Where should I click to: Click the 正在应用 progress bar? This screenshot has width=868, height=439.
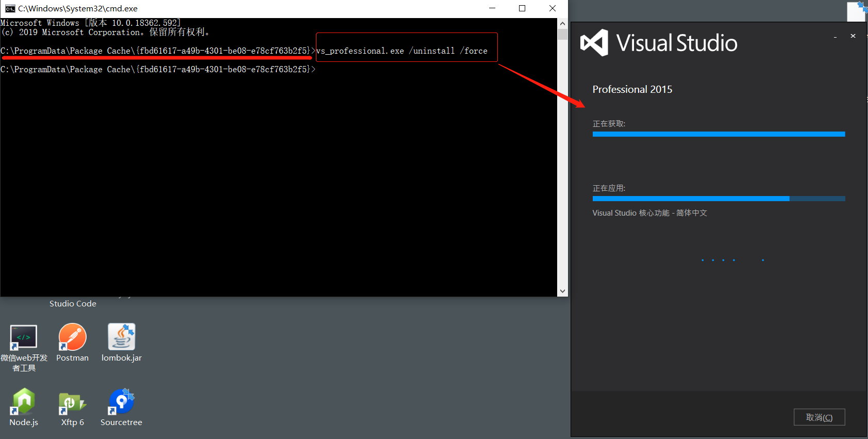(x=719, y=199)
